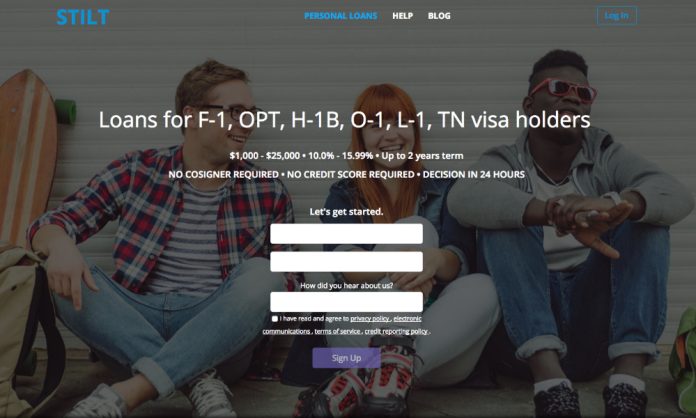Image resolution: width=696 pixels, height=418 pixels.
Task: Go to the Help page
Action: pos(403,16)
